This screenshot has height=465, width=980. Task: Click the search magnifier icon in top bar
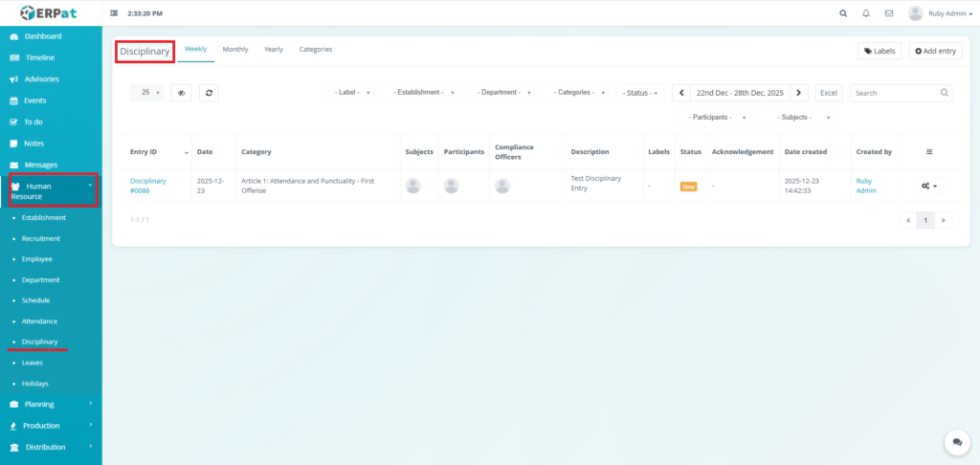[843, 13]
